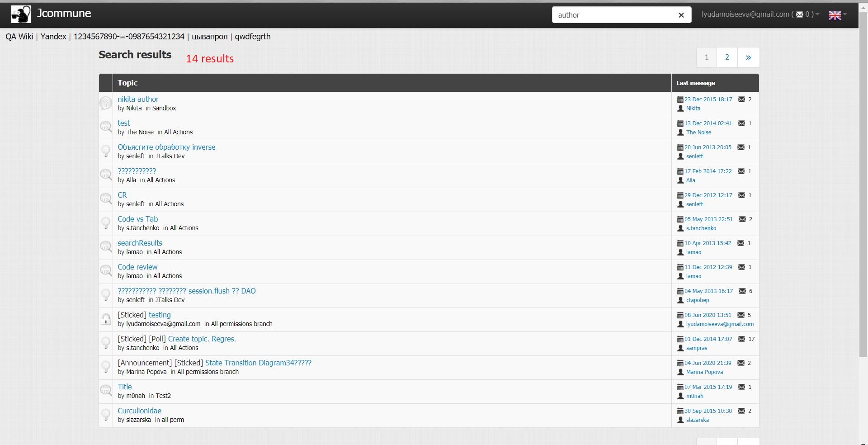Open the last message dated 01 Dec 2014 17:07

pyautogui.click(x=708, y=339)
